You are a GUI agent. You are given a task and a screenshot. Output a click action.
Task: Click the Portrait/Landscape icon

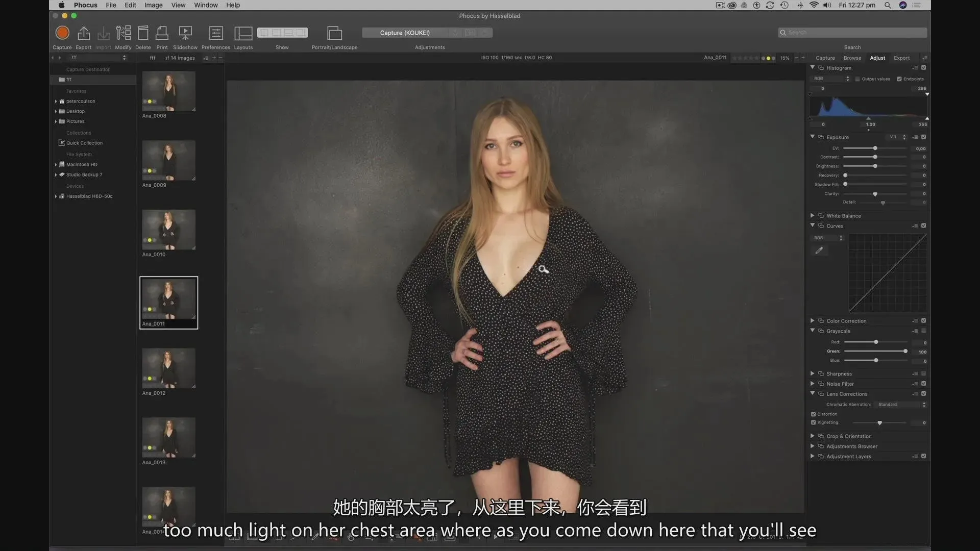pyautogui.click(x=334, y=33)
